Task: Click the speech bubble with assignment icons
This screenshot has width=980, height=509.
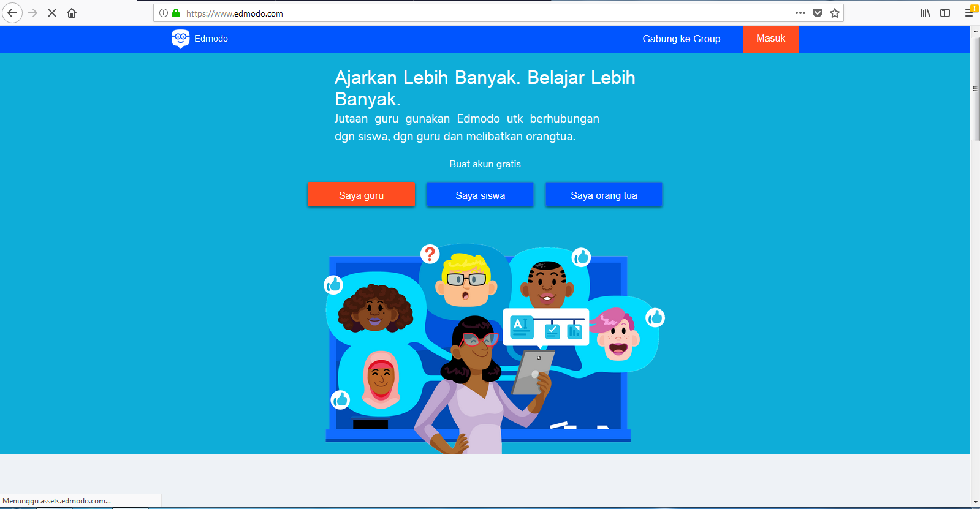Action: point(546,328)
